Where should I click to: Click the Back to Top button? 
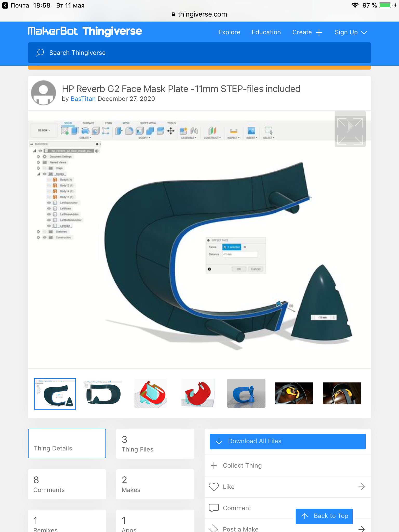(324, 516)
